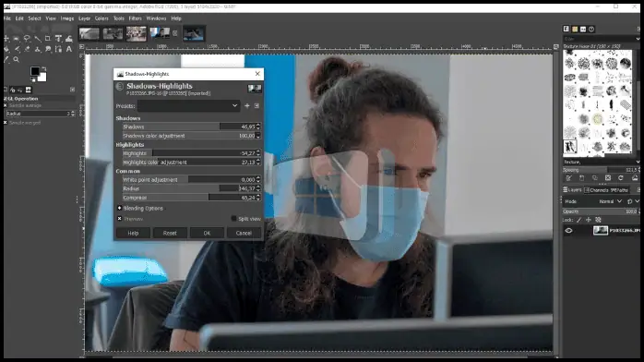Adjust Radius stepper in tool options

tap(73, 114)
